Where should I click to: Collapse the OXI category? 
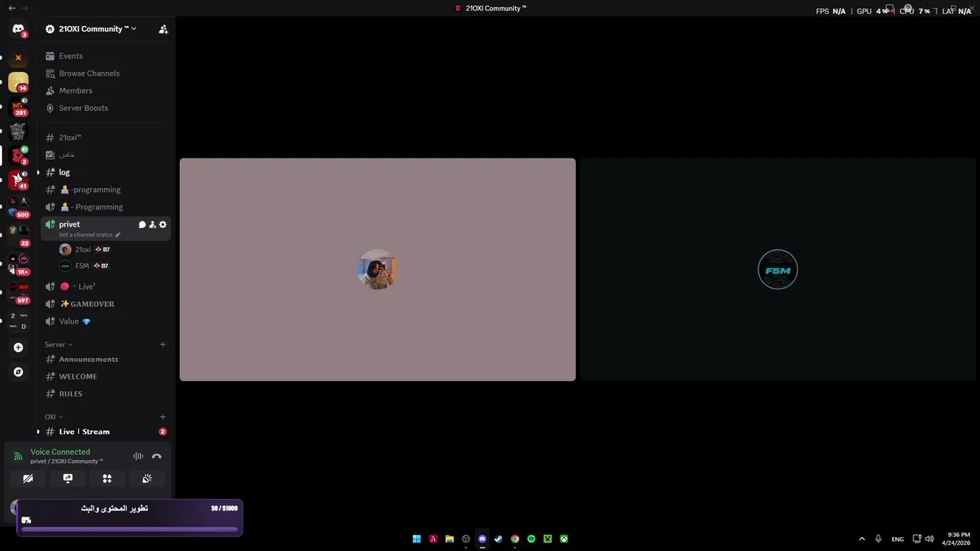(x=54, y=417)
